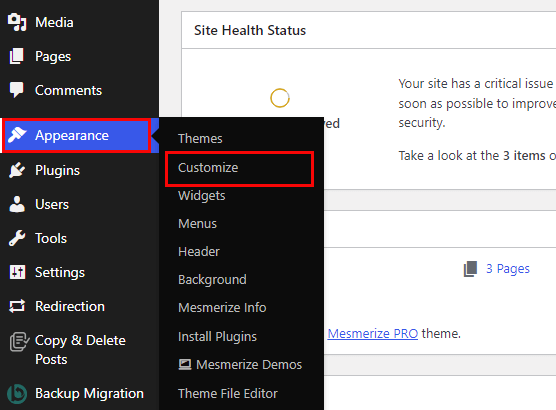This screenshot has width=556, height=410.
Task: Go to Menus under Appearance
Action: coord(197,223)
